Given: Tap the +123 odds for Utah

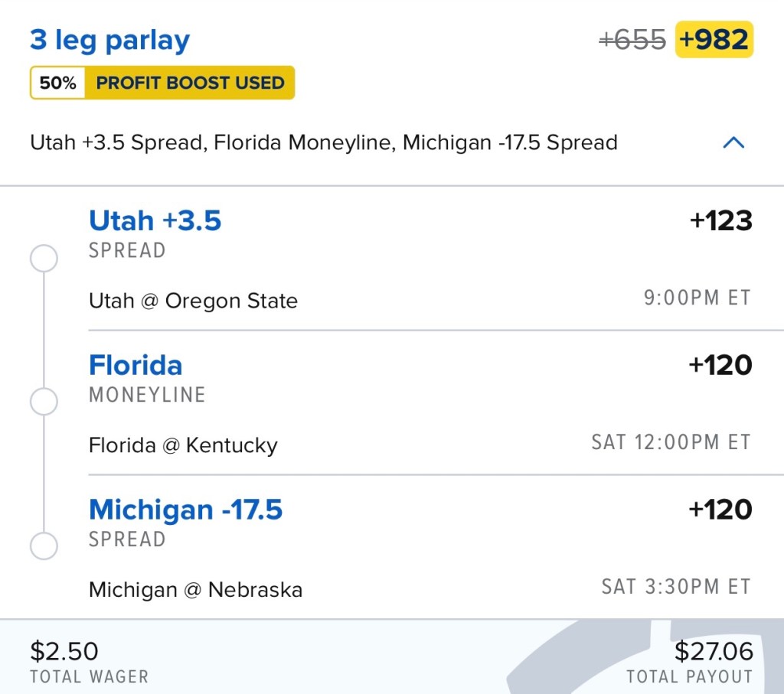Looking at the screenshot, I should tap(720, 221).
